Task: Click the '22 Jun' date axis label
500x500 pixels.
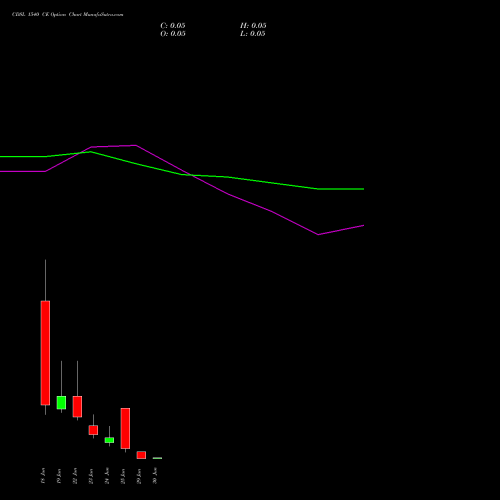Action: coord(75,476)
